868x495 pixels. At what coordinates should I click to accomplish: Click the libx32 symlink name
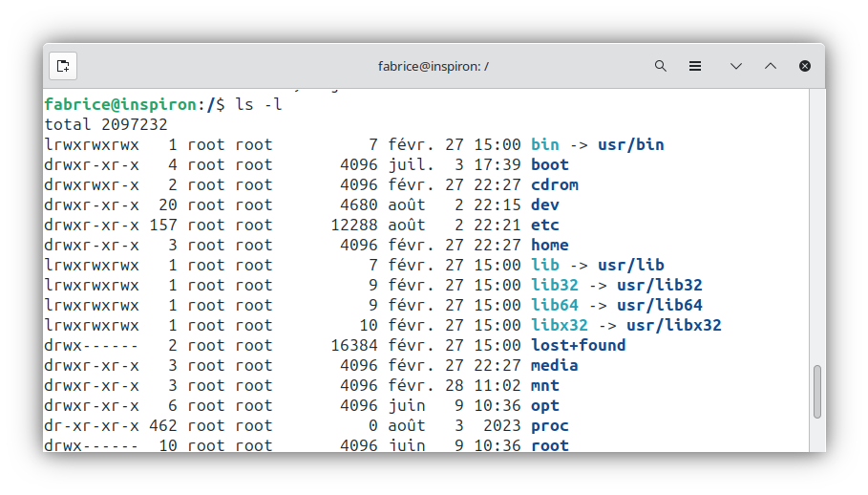click(560, 325)
